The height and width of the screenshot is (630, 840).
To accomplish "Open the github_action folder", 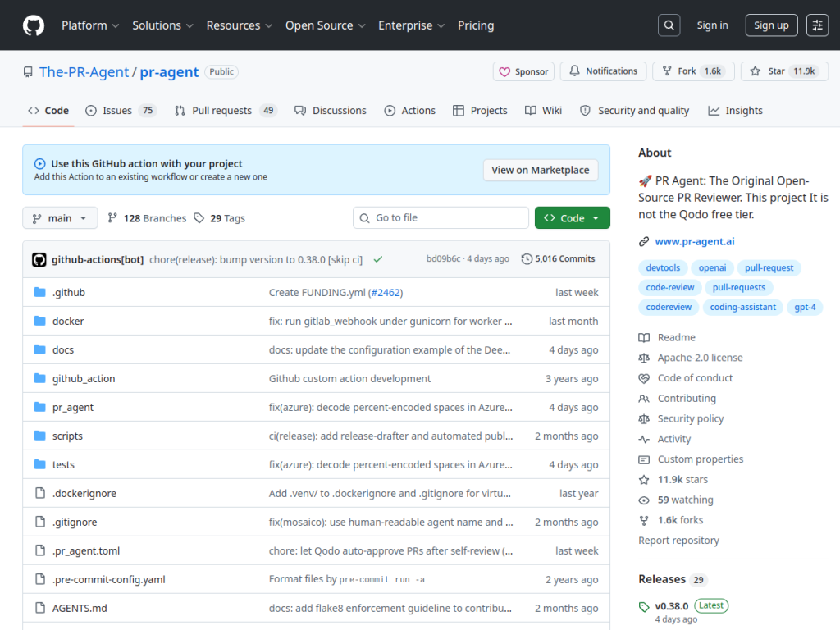I will click(84, 379).
